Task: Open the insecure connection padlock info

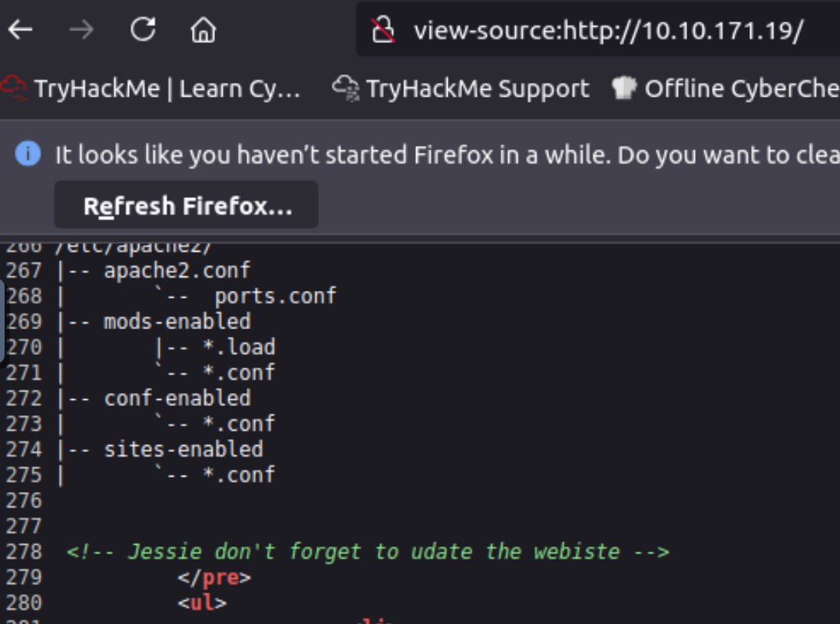Action: [x=383, y=31]
